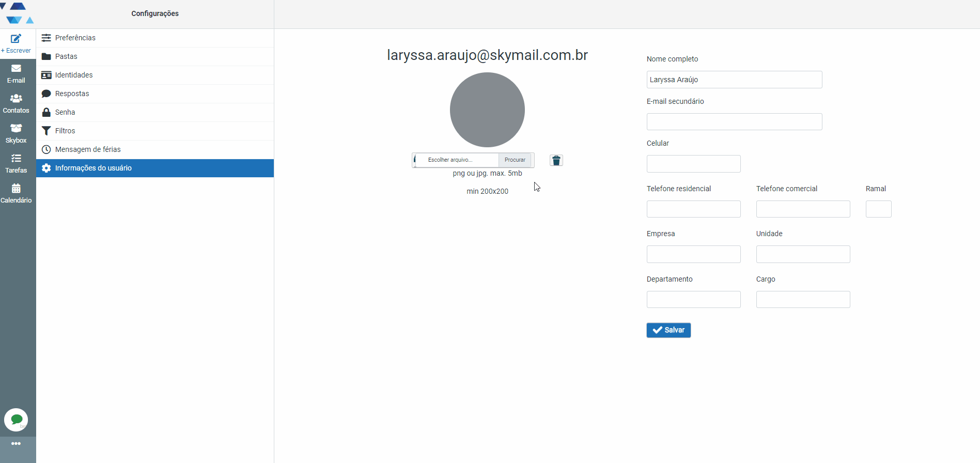The width and height of the screenshot is (980, 463).
Task: Click the Skymail logo at top left
Action: coord(17,13)
